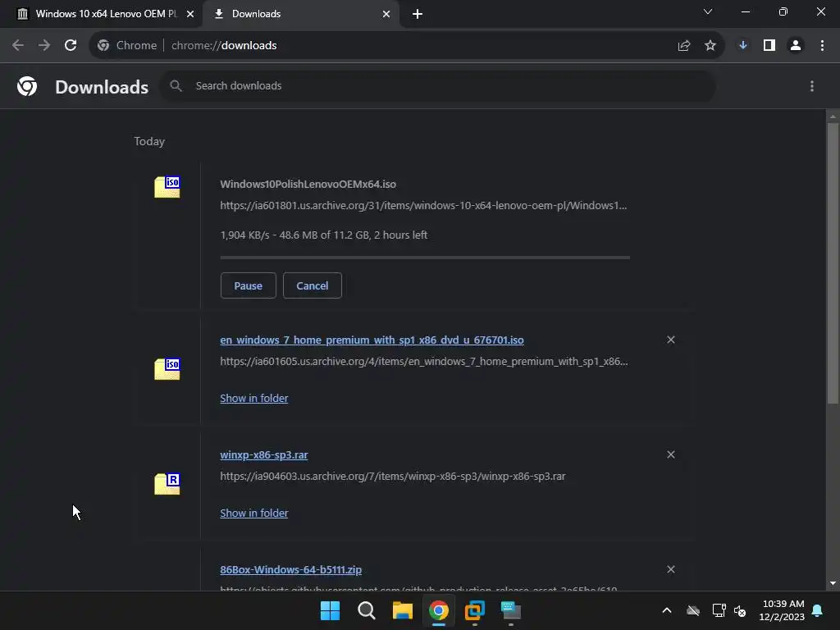Viewport: 840px width, 630px height.
Task: Open the Windows Start menu
Action: tap(330, 610)
